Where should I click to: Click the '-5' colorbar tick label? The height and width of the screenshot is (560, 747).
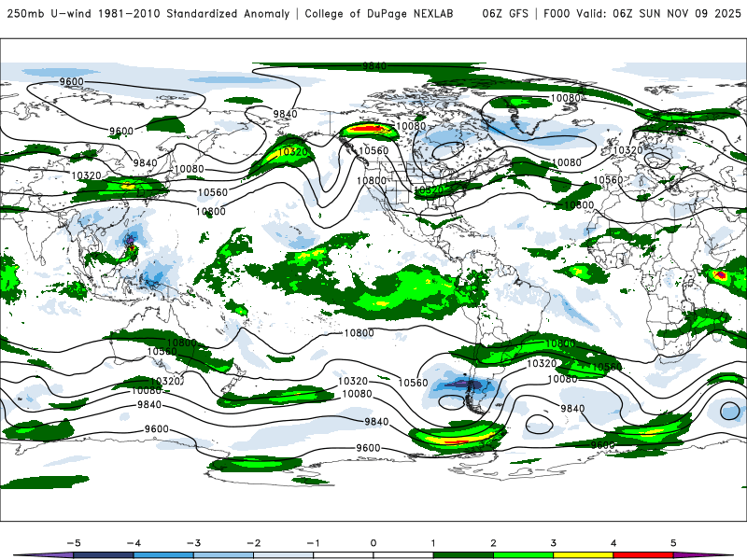(x=74, y=543)
